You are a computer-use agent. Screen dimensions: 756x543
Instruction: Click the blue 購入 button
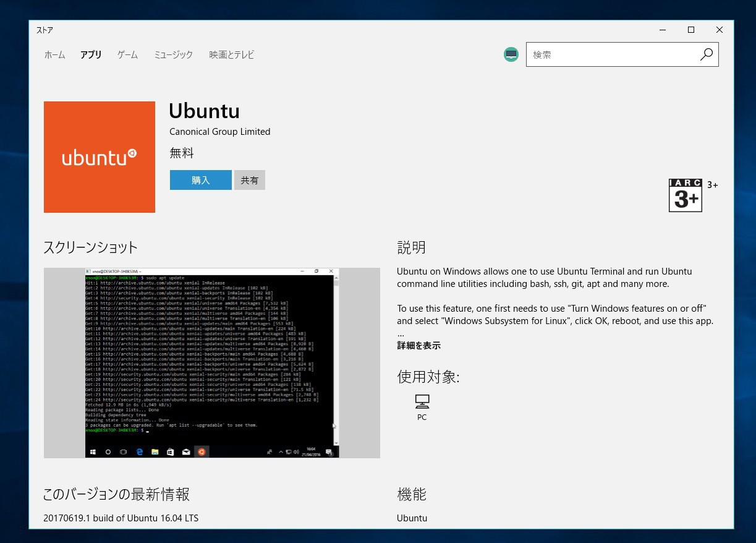201,180
